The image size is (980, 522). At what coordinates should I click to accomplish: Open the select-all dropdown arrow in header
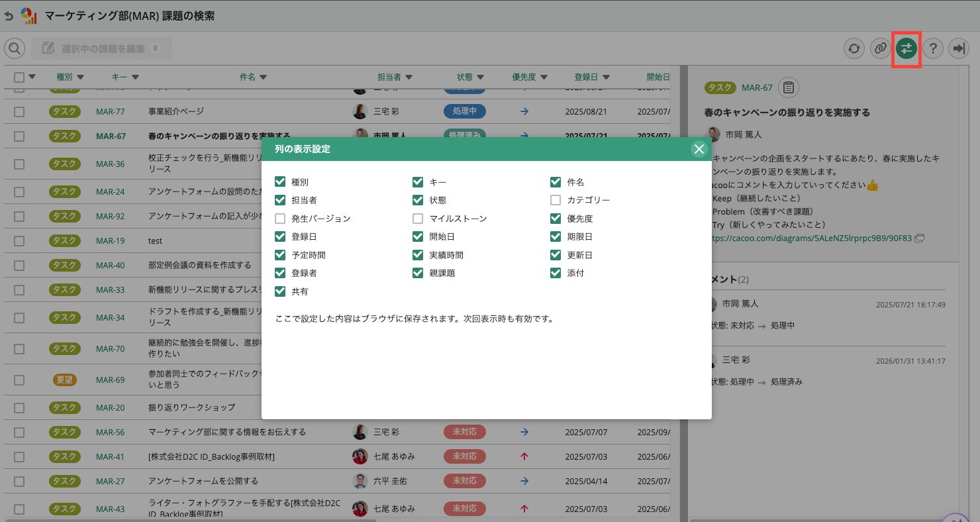click(x=32, y=77)
